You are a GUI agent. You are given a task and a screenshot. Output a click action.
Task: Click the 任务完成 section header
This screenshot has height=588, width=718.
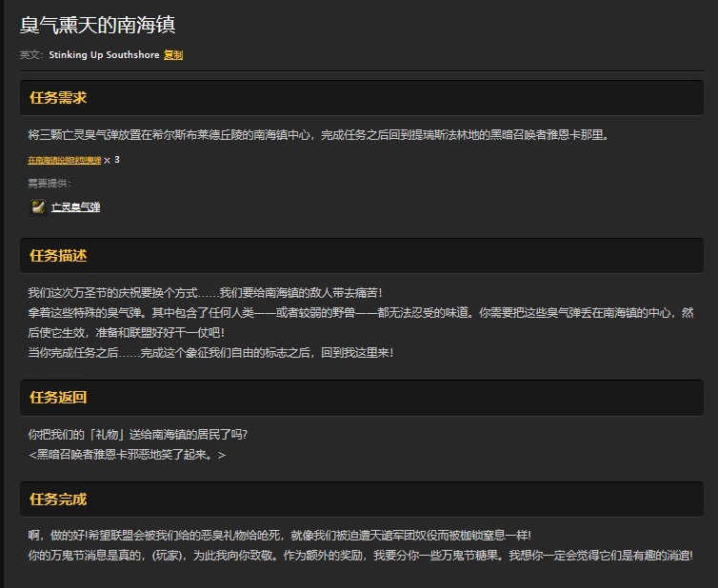click(x=58, y=500)
